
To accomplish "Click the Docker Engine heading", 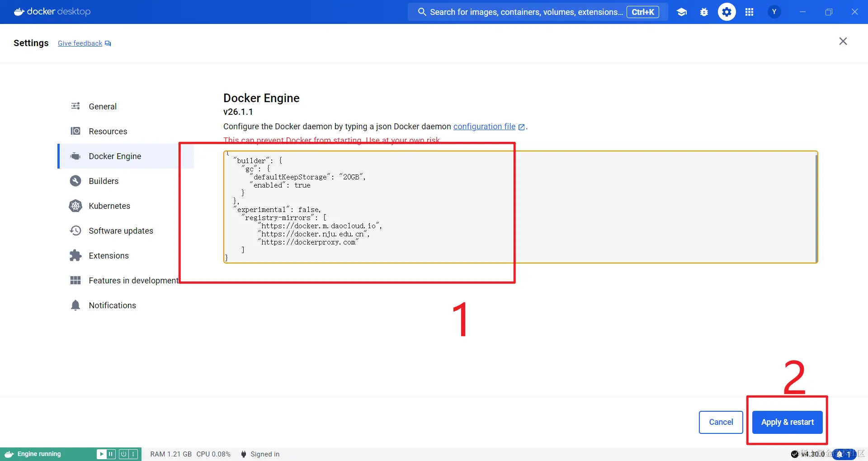I will (261, 98).
